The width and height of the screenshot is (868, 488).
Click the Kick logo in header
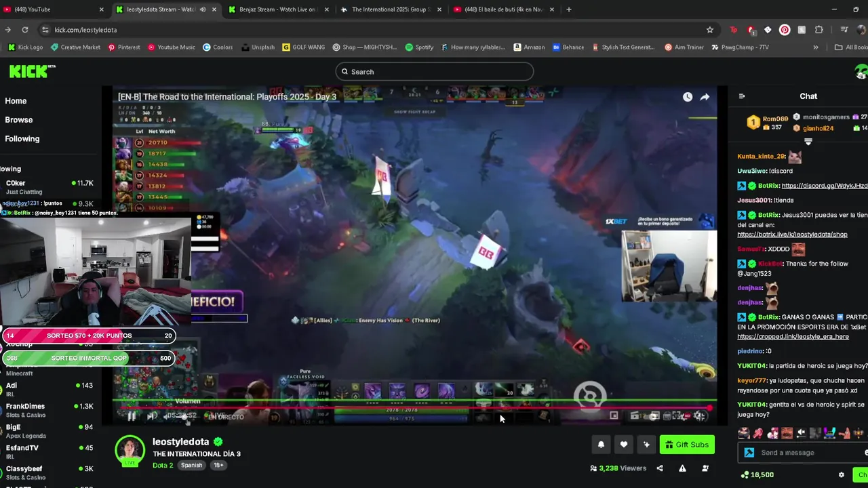pos(33,71)
